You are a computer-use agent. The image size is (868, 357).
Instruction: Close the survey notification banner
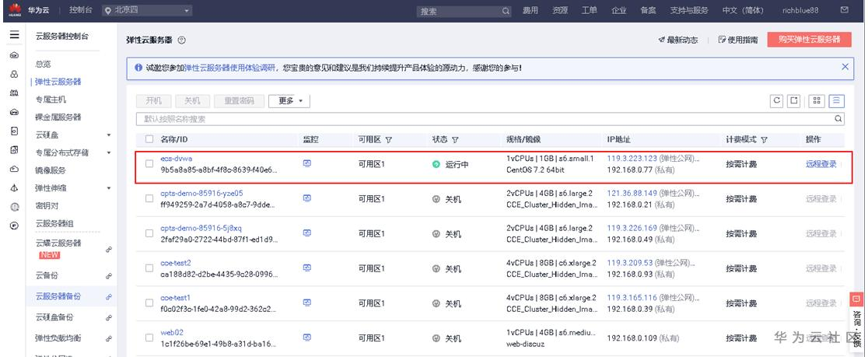pos(845,68)
